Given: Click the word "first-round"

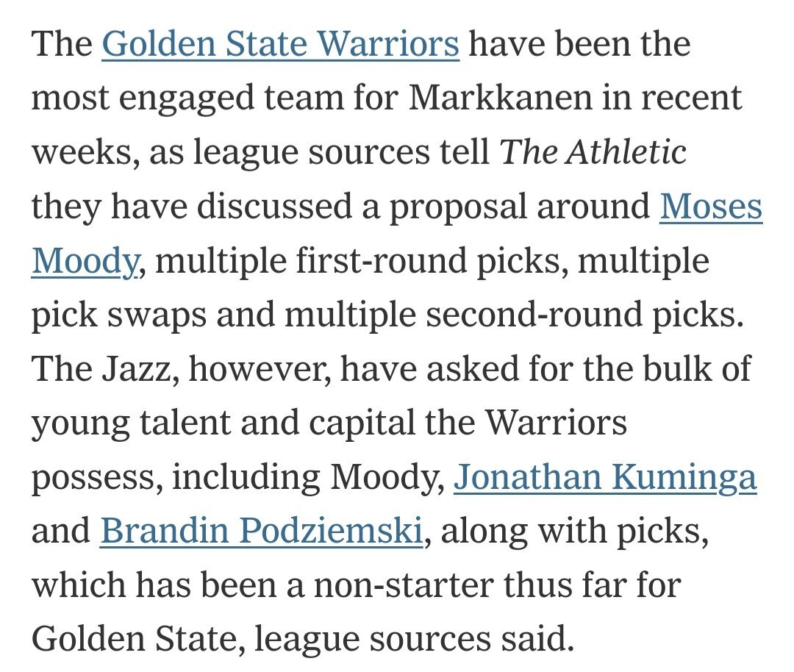Looking at the screenshot, I should click(x=381, y=261).
